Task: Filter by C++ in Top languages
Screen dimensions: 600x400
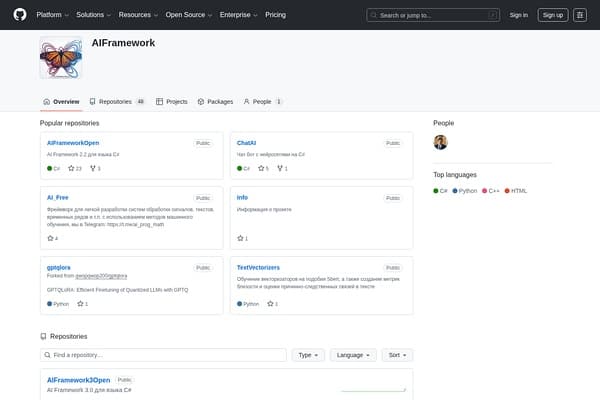Action: [491, 191]
